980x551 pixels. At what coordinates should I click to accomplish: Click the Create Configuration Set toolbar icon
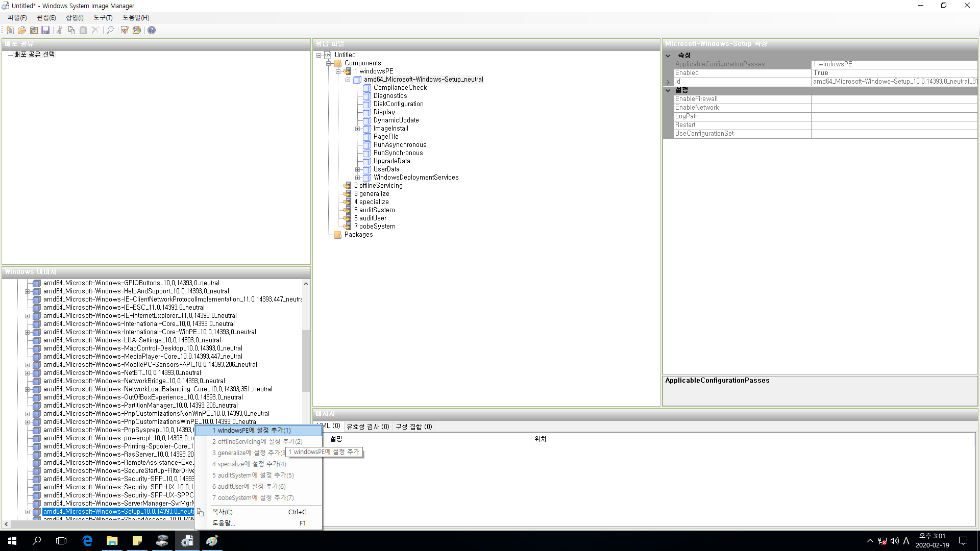[137, 30]
